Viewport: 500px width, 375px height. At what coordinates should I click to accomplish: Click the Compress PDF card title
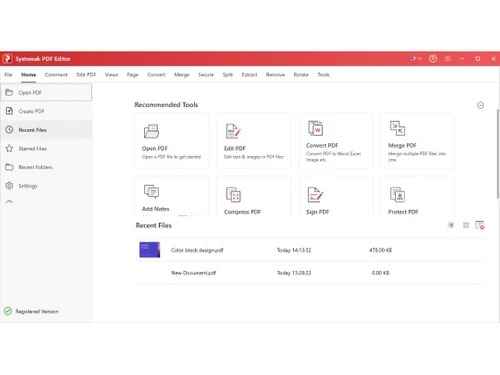[242, 212]
